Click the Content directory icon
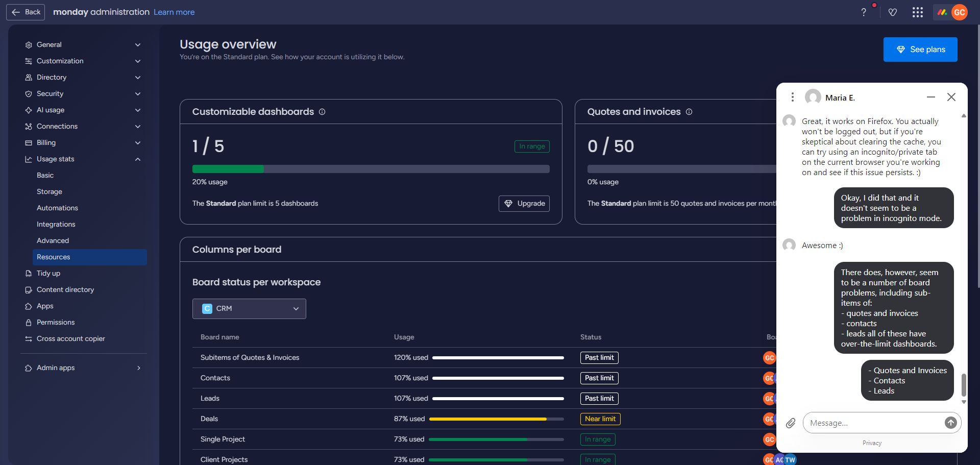The image size is (980, 465). [x=29, y=290]
